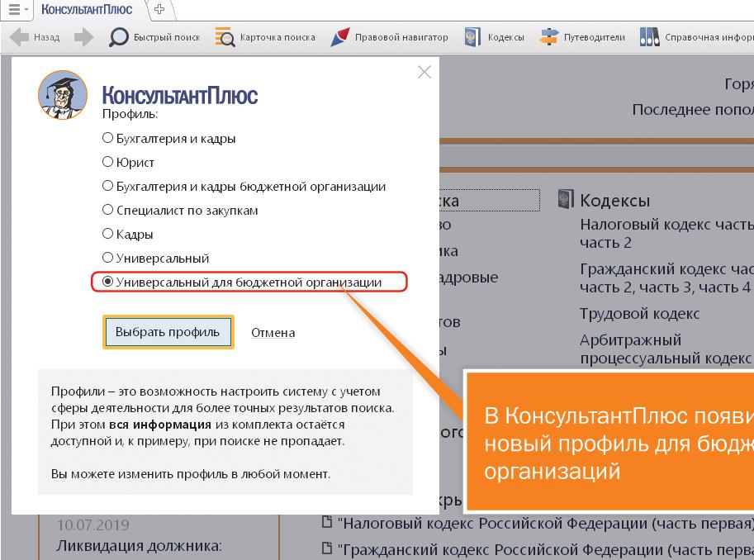Open Налоговый кодекс link in Кодексы
Screen dimensions: 754x560
coord(667,233)
